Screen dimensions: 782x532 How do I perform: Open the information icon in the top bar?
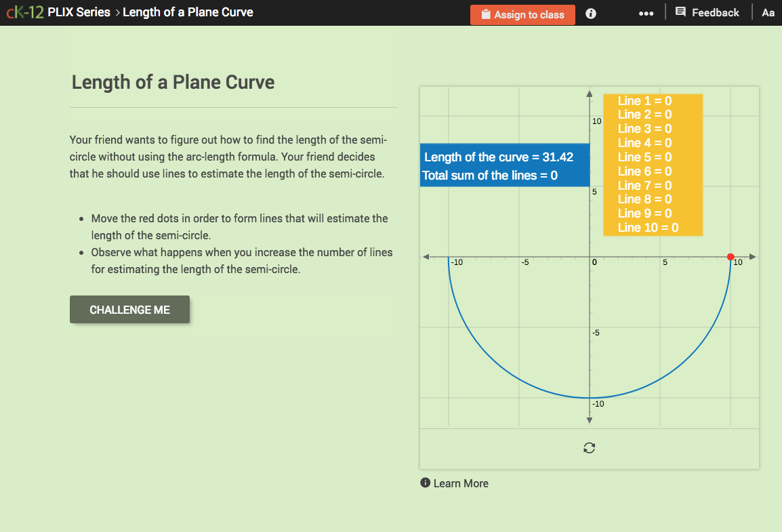tap(590, 13)
